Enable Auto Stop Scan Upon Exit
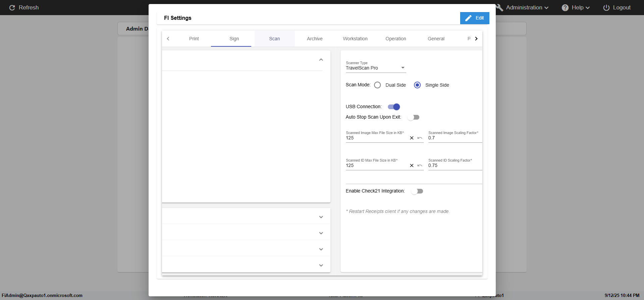 point(413,117)
